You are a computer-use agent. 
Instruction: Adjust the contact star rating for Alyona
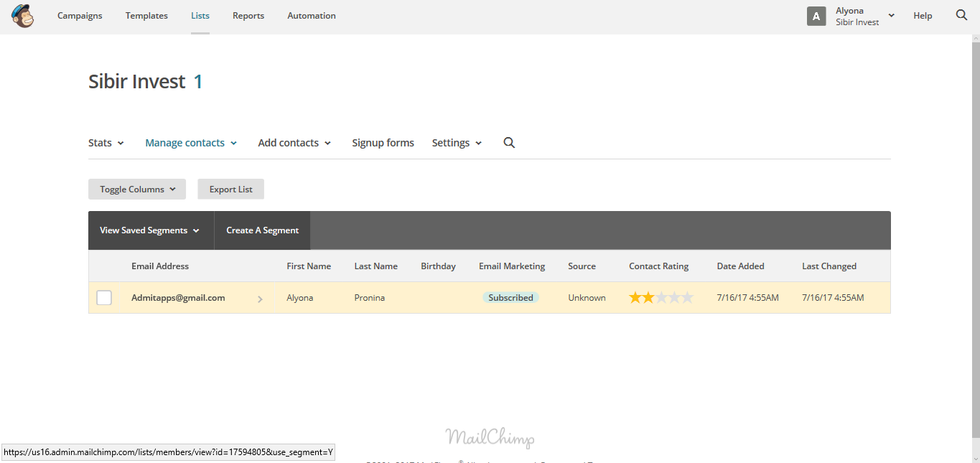click(661, 296)
